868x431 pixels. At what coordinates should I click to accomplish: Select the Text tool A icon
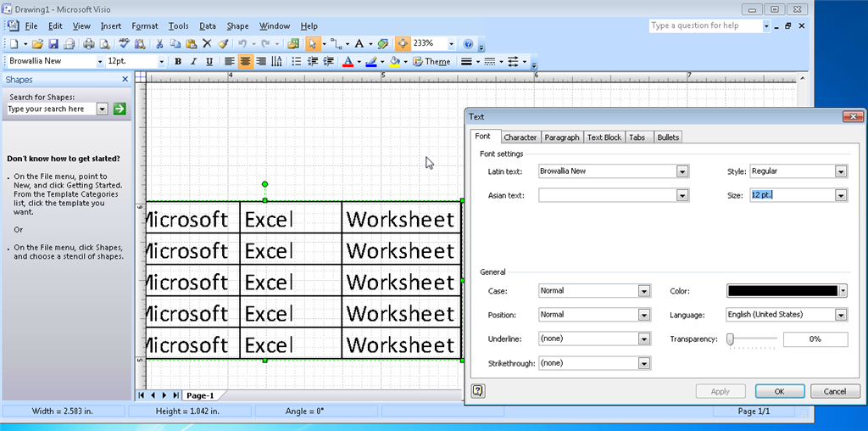coord(359,44)
